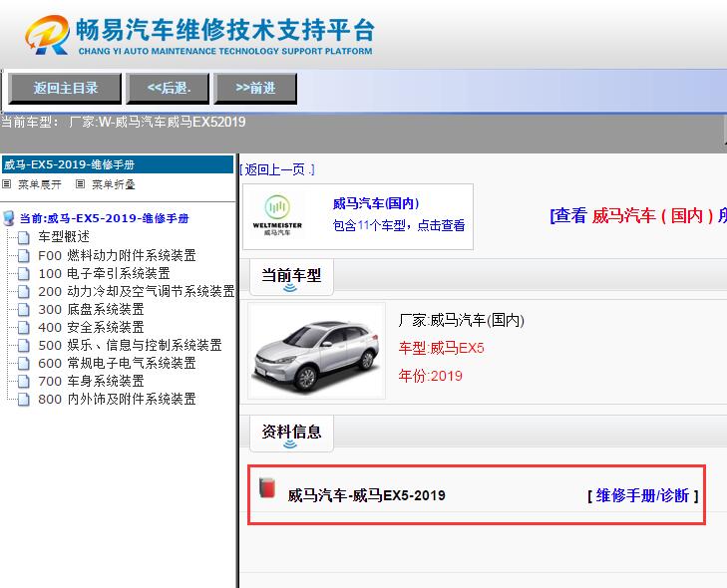Viewport: 727px width, 588px height.
Task: Click the 菜单展开 list icon
Action: (x=7, y=184)
